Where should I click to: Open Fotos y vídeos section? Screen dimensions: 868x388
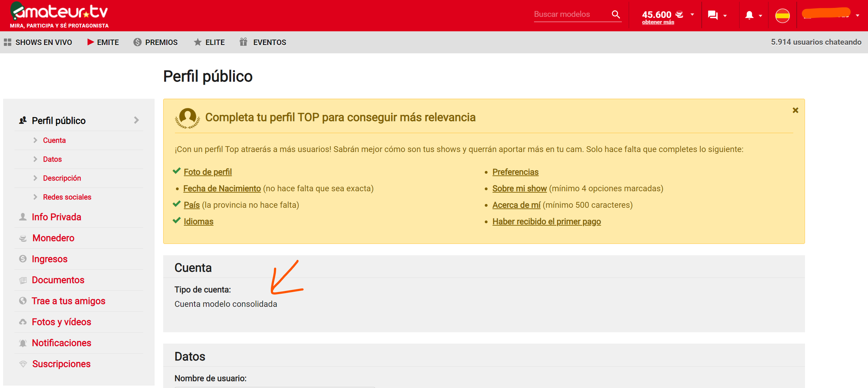pos(62,322)
